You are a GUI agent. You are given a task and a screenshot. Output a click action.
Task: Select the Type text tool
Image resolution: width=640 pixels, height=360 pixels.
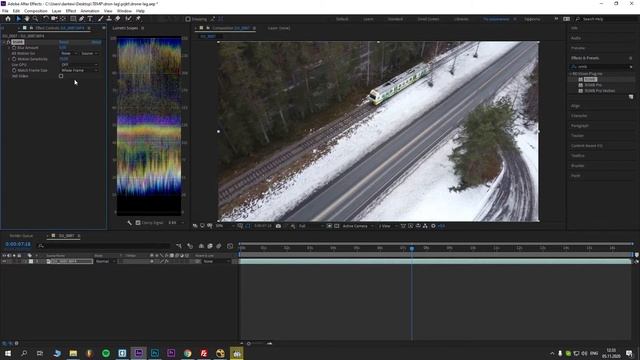pyautogui.click(x=90, y=19)
